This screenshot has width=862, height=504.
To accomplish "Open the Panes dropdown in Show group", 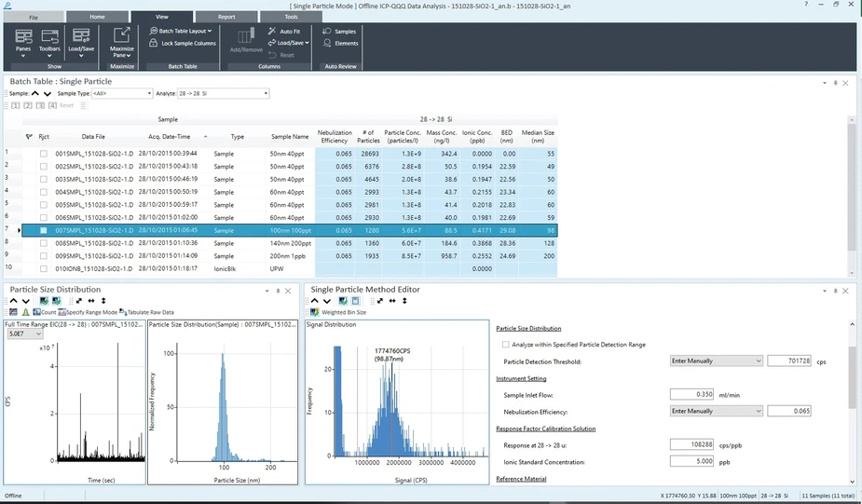I will [x=23, y=43].
